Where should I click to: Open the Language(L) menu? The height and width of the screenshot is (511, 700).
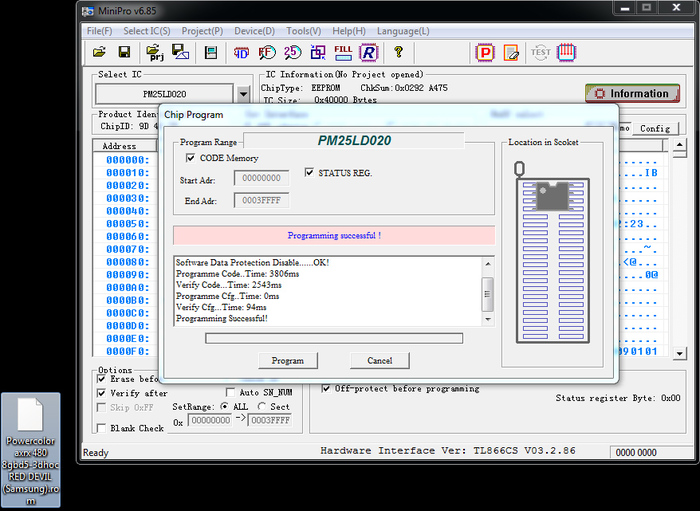(403, 31)
